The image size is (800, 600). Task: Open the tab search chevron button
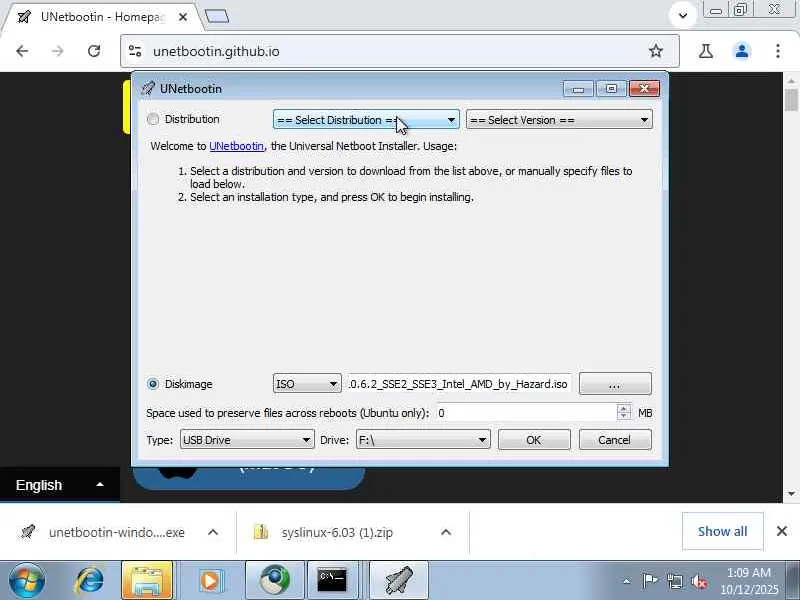[x=683, y=15]
